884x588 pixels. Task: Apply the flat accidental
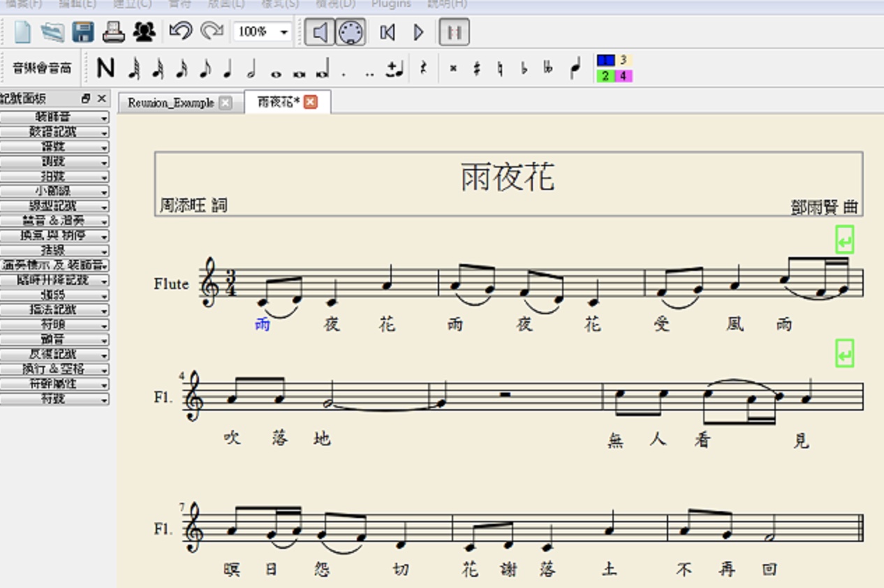[524, 68]
